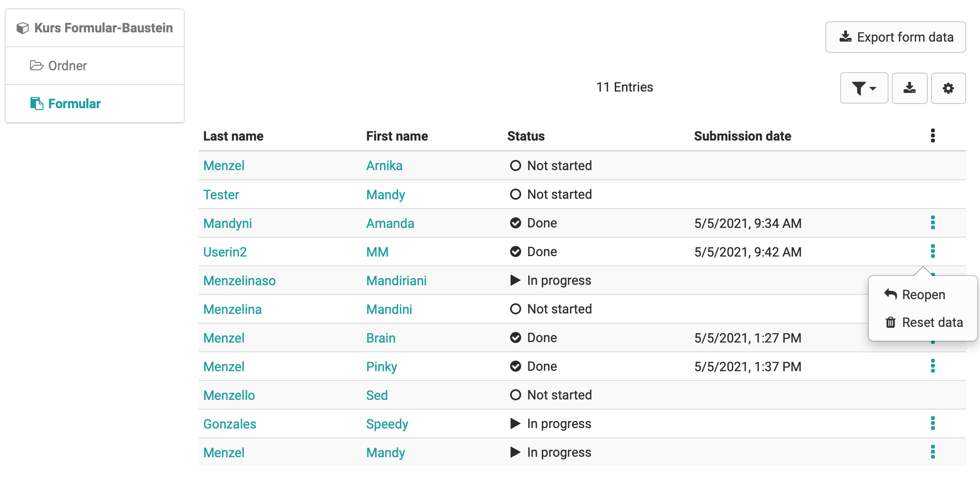
Task: Click three-dot icon in Userin2 row
Action: [932, 251]
